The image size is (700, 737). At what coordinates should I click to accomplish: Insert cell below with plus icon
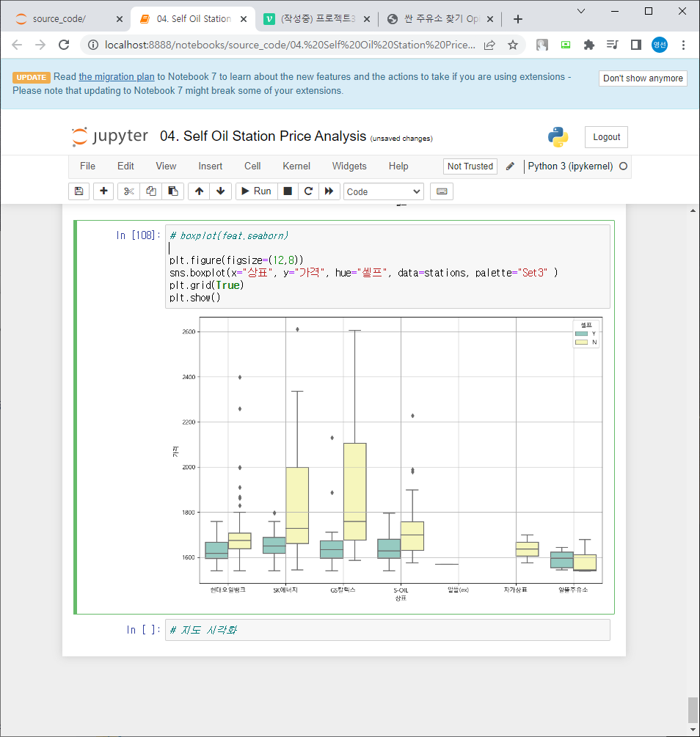tap(103, 191)
